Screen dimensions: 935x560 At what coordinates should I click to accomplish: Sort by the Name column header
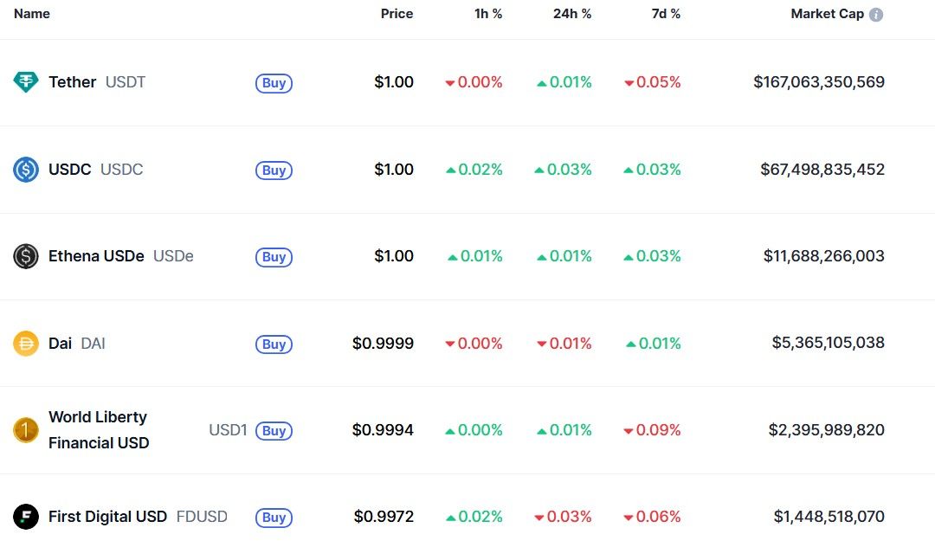32,14
